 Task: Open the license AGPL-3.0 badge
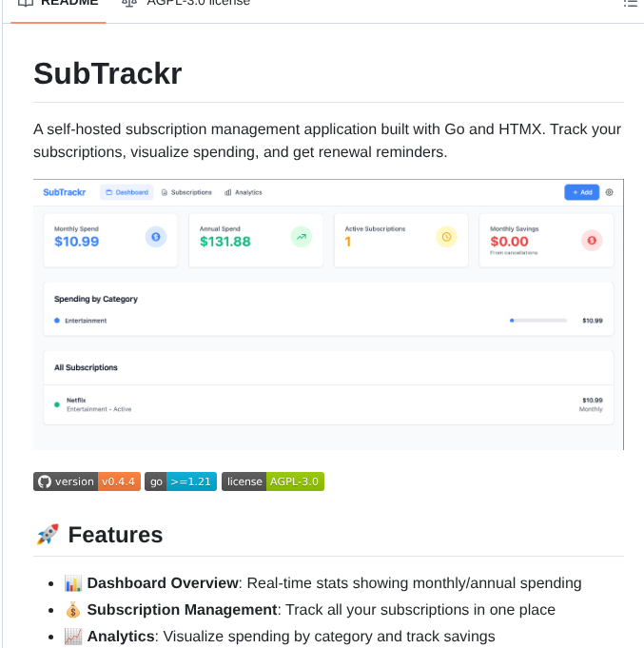coord(273,481)
